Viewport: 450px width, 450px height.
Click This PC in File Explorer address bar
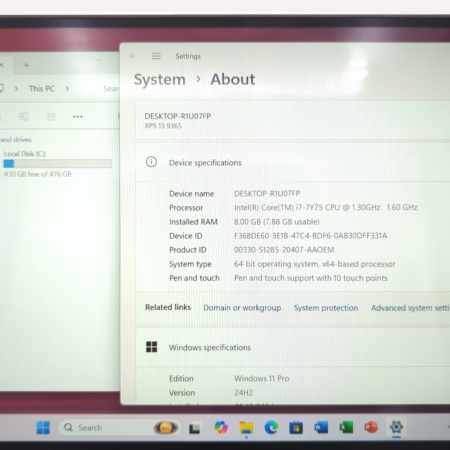(x=42, y=89)
